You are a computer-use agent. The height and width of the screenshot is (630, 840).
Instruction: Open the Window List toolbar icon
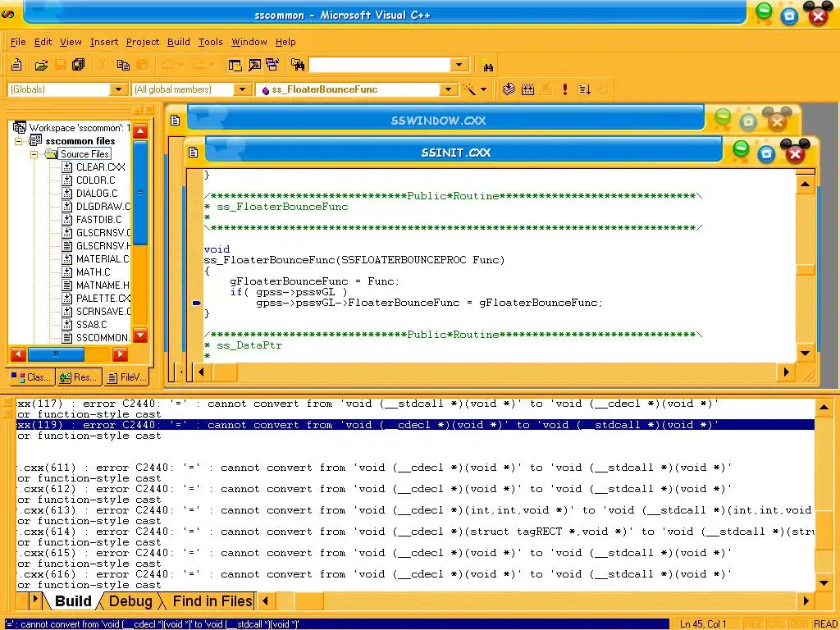pos(272,65)
